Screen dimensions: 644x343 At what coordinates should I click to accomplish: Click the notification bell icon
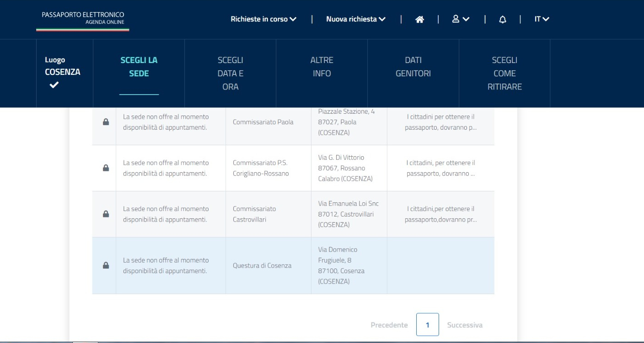(503, 20)
